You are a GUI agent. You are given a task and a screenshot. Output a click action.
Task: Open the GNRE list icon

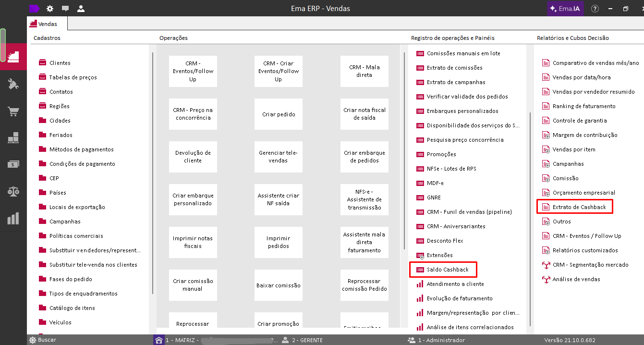420,197
